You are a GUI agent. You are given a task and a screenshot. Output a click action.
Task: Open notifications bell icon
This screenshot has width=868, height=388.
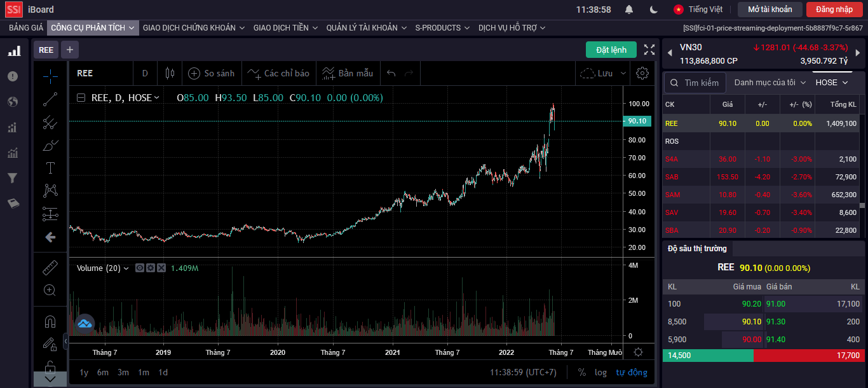tap(629, 10)
